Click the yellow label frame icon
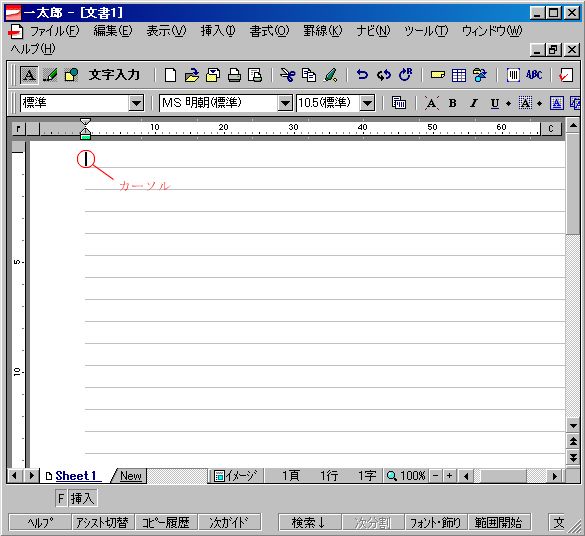 coord(437,75)
